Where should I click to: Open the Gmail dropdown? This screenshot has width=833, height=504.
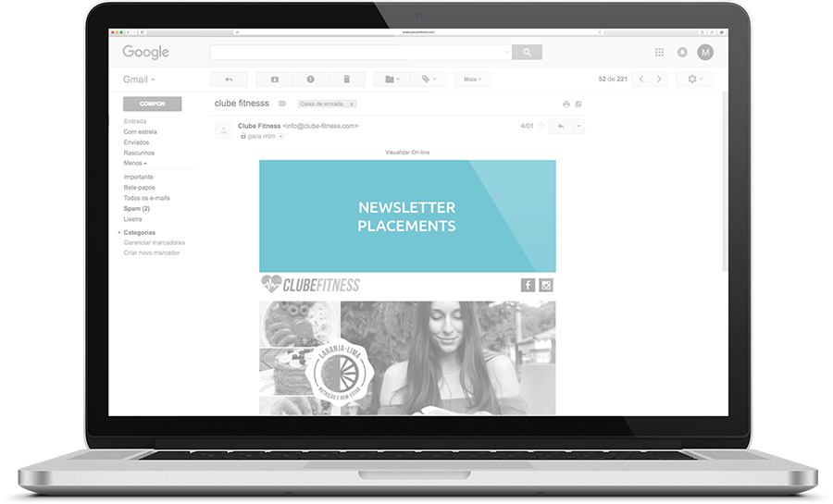point(139,80)
